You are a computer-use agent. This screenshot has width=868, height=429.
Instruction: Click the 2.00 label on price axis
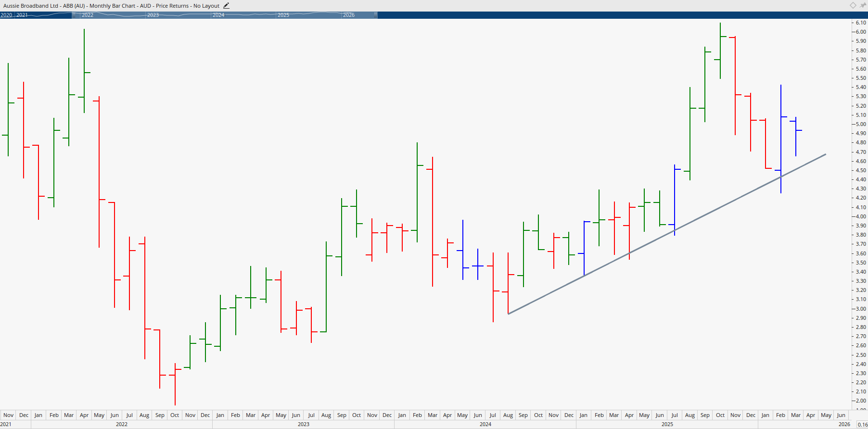861,401
